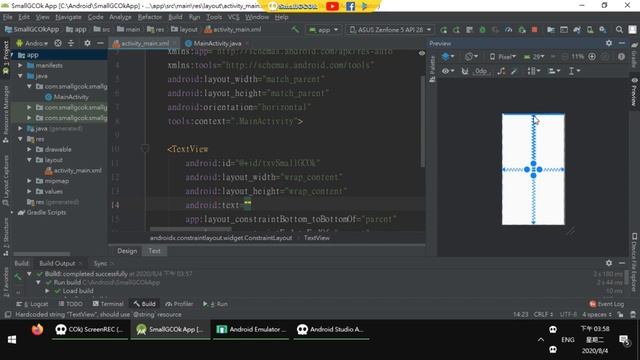The height and width of the screenshot is (360, 640).
Task: Open the Event Log
Action: click(607, 304)
